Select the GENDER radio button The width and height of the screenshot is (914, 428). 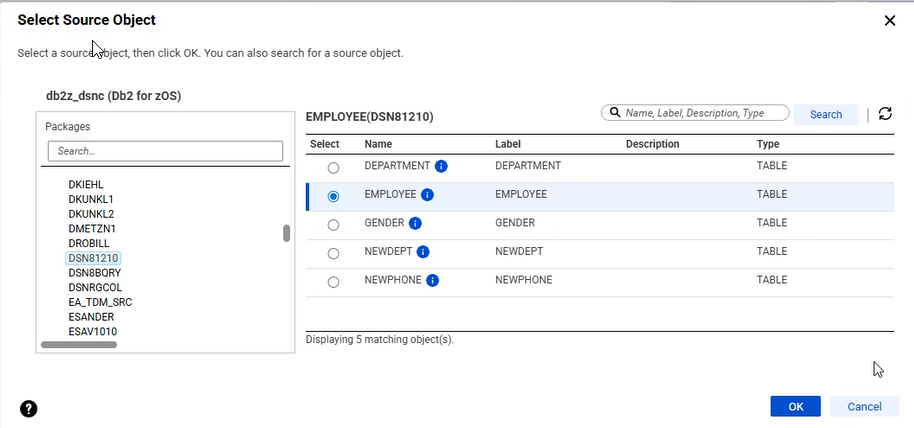(333, 225)
